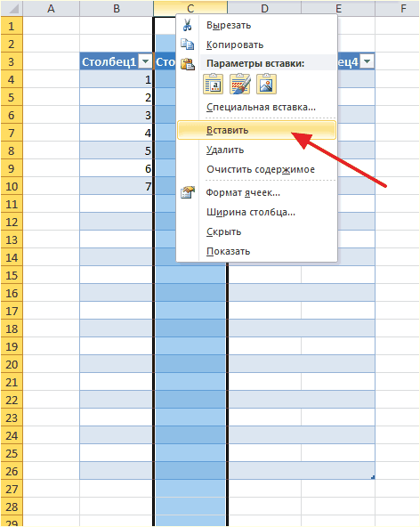Screen dimensions: 420x527
Task: Click the scissors icon next to Вырезать
Action: click(x=187, y=25)
